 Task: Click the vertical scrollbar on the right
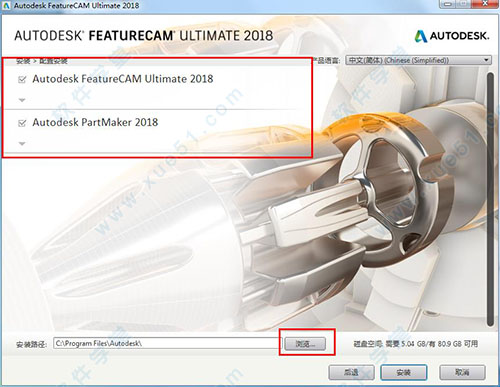pyautogui.click(x=490, y=199)
